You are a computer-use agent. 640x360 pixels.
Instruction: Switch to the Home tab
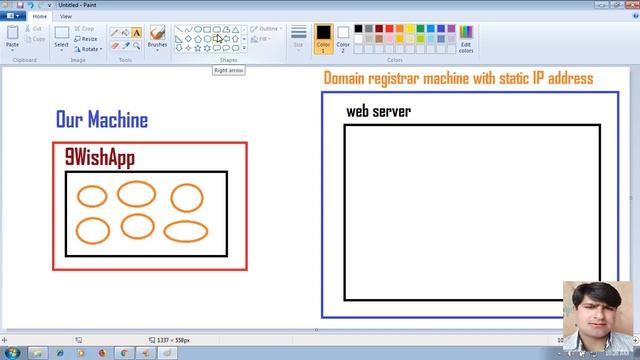[40, 16]
